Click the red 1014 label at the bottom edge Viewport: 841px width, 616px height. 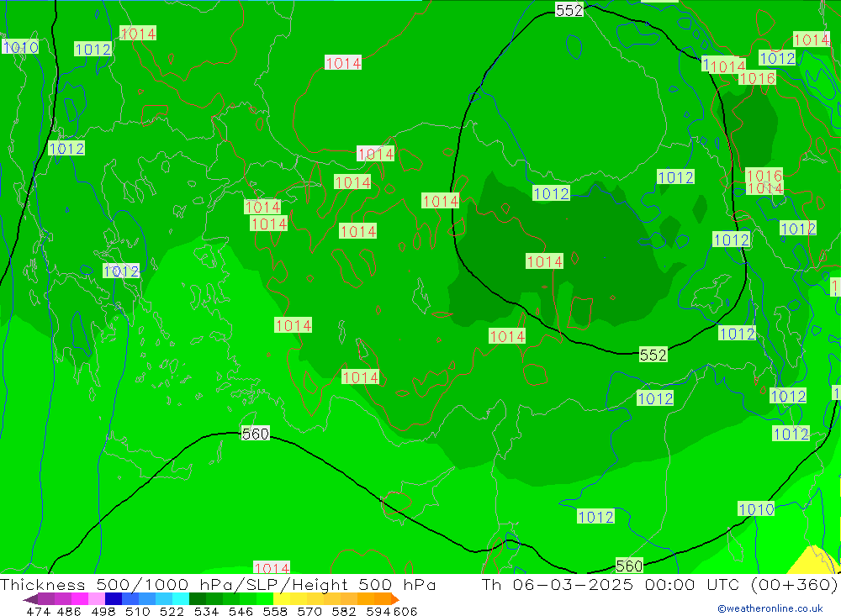[272, 568]
